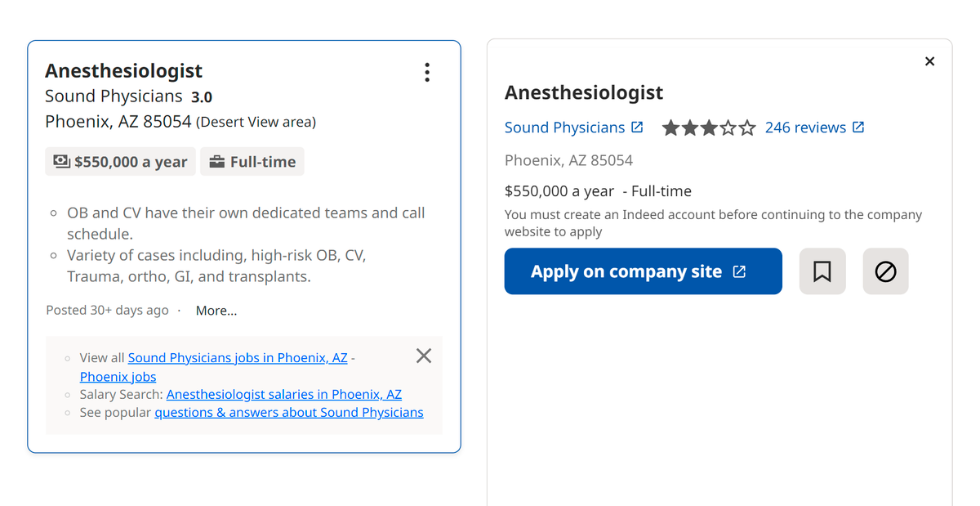Open questions & answers about Sound Physicians
The image size is (980, 506).
tap(289, 413)
